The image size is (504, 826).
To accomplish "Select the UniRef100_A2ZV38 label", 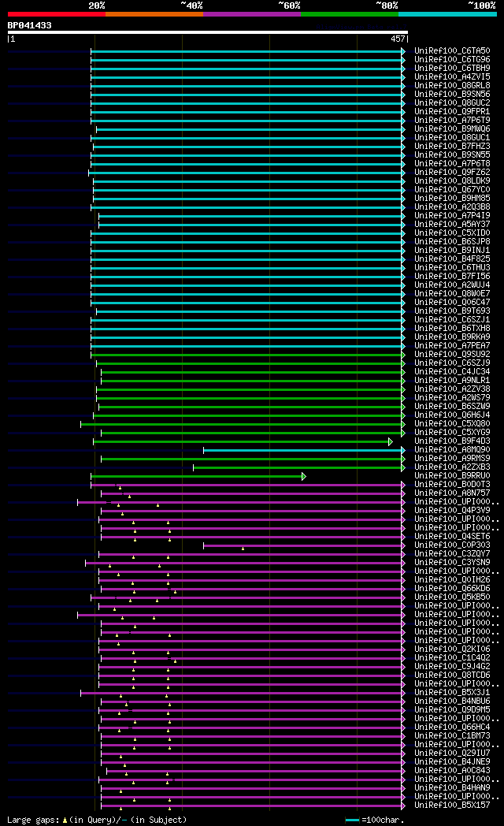I will pyautogui.click(x=452, y=389).
